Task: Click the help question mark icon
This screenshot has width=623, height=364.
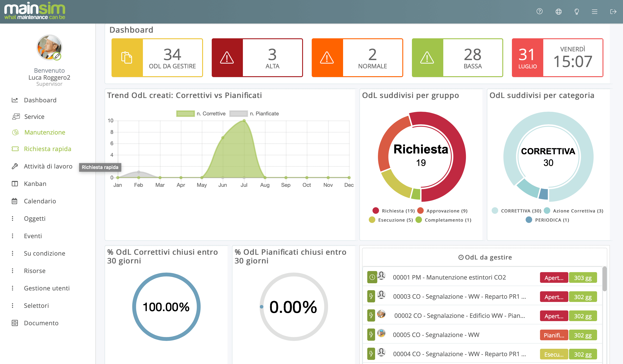Action: coord(539,12)
